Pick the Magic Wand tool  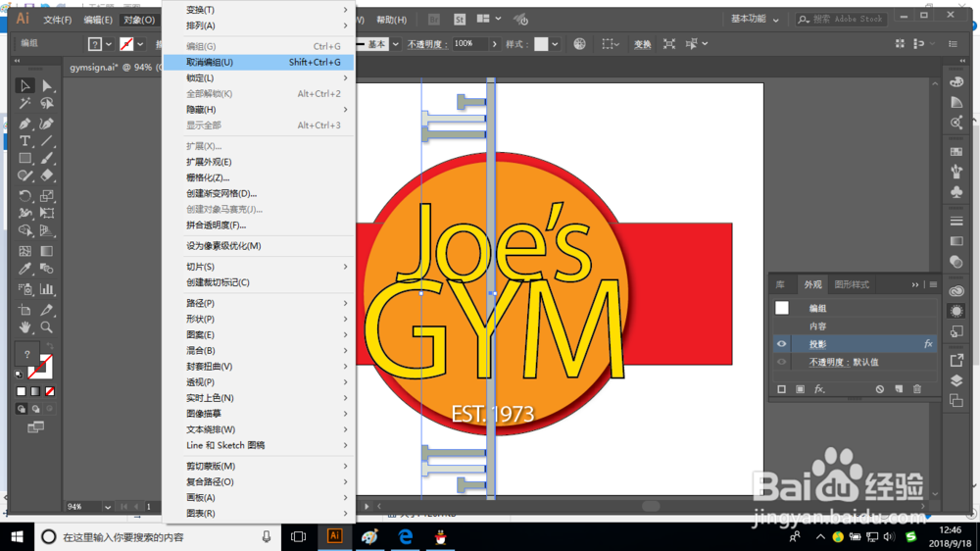(x=25, y=103)
